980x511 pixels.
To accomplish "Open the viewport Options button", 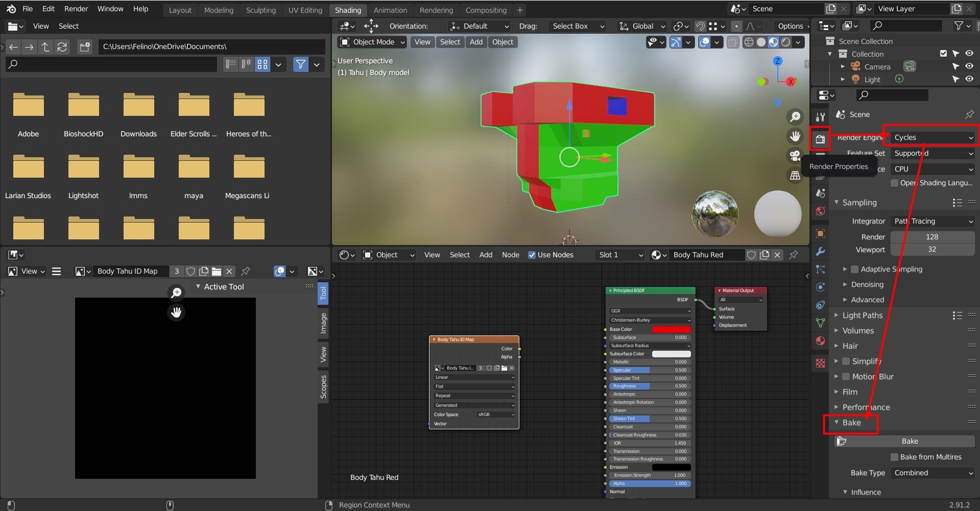I will (x=791, y=26).
